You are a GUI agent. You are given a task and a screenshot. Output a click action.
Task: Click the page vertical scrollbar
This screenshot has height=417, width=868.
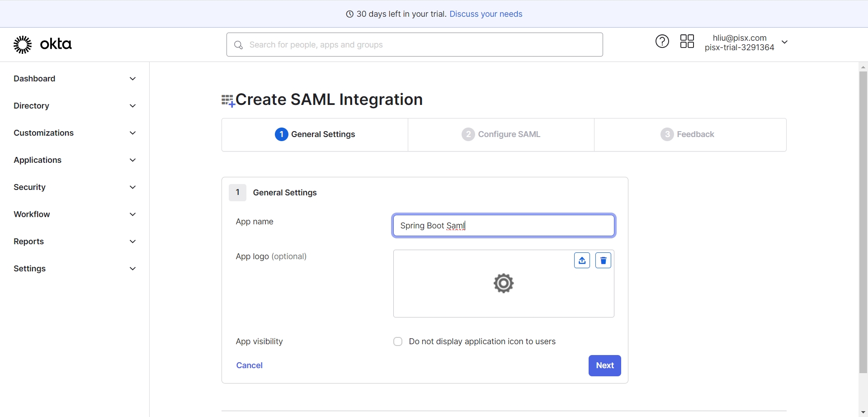863,222
